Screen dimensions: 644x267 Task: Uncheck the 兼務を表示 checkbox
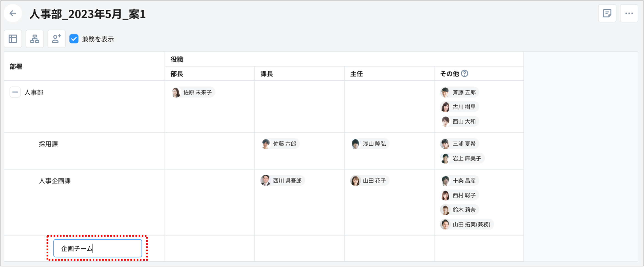pyautogui.click(x=74, y=39)
